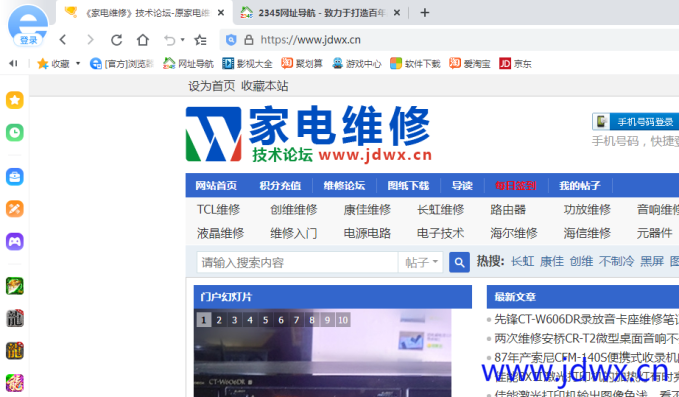679x397 pixels.
Task: Click the purple game controller sidebar icon
Action: tap(15, 242)
